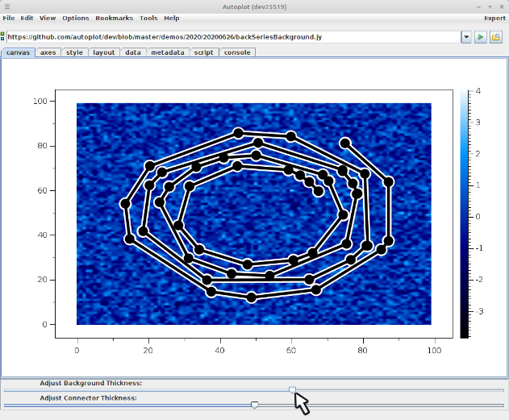Click the URL address field

click(x=233, y=37)
